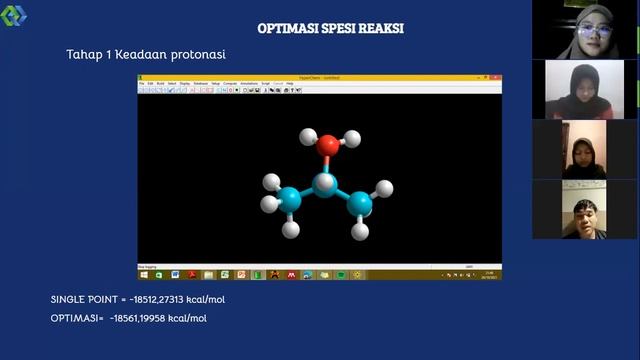This screenshot has width=640, height=360.
Task: Open the orange star-figure taskbar icon
Action: click(274, 275)
